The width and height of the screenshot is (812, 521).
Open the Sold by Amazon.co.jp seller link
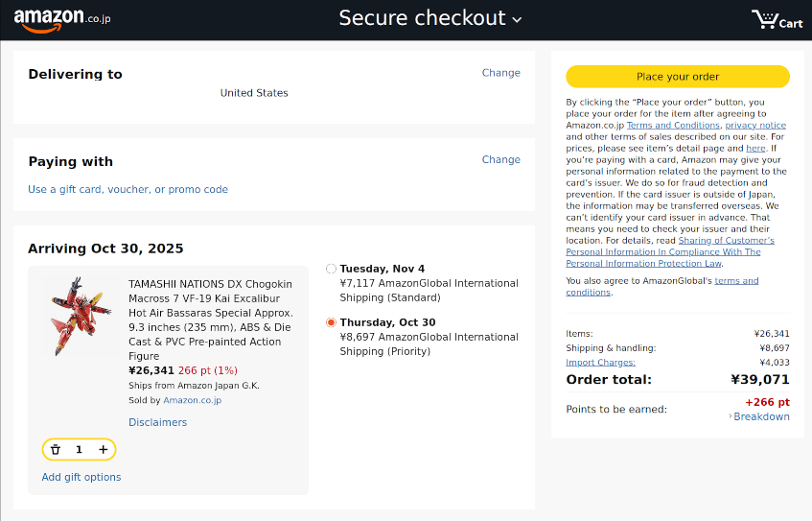coord(192,400)
